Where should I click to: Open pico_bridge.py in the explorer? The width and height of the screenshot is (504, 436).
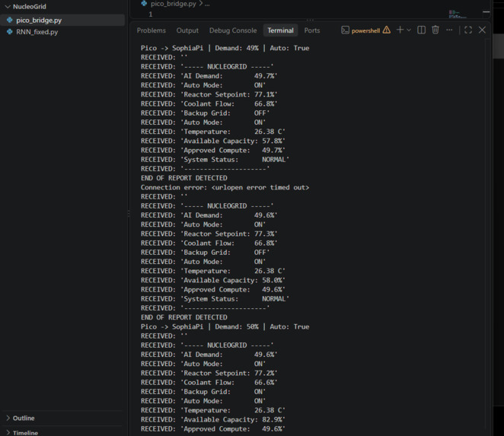(x=62, y=21)
